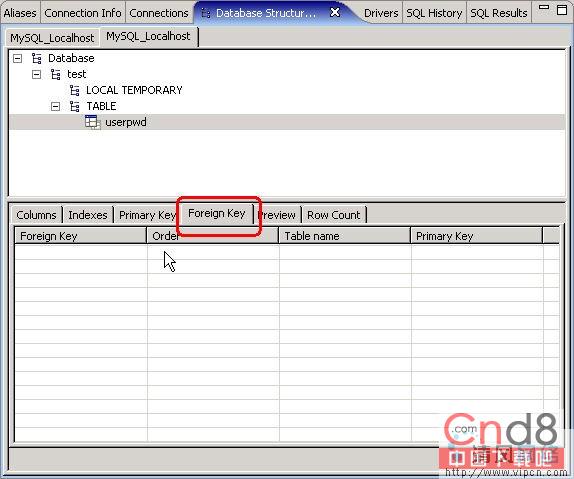
Task: Maximize the view panel
Action: (562, 10)
